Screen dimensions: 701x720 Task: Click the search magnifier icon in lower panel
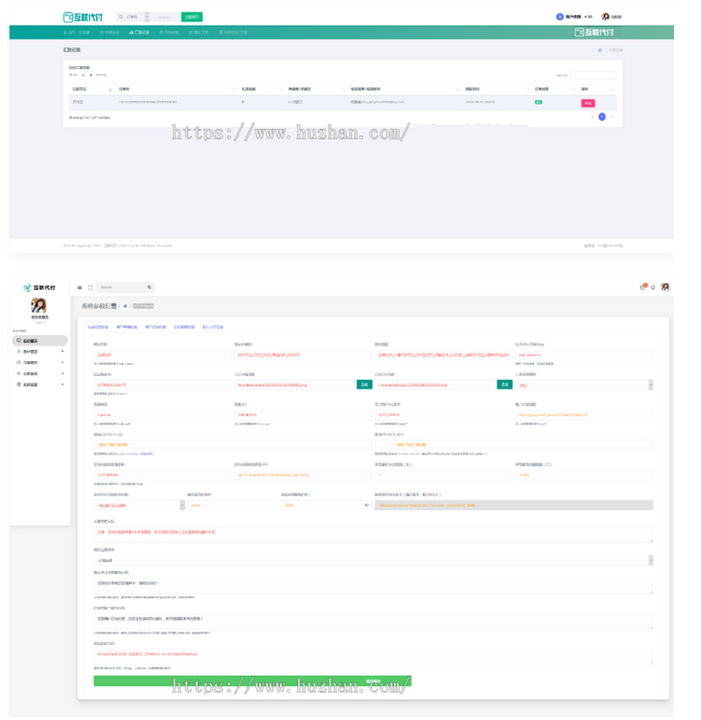coord(150,287)
